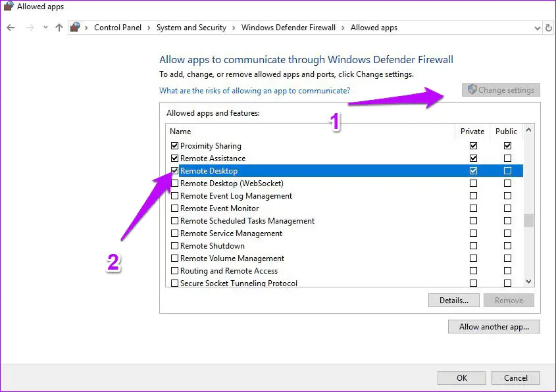Select the Remote Assistance row text
The height and width of the screenshot is (392, 556).
tap(213, 159)
